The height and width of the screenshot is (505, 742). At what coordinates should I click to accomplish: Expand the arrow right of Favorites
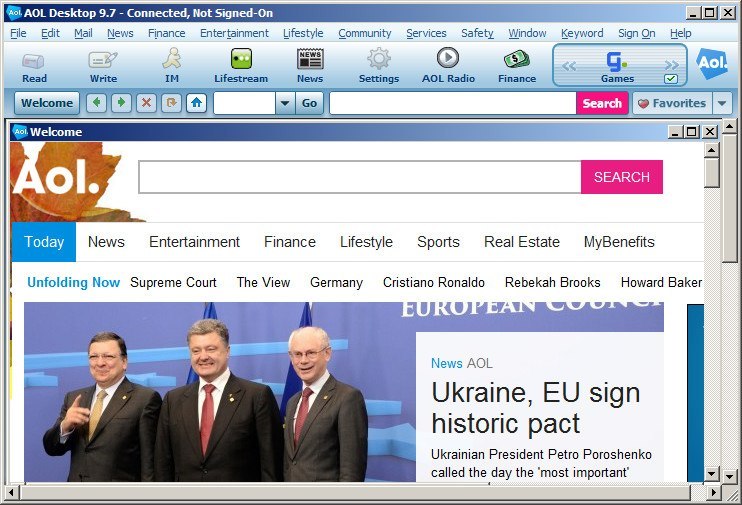tap(722, 103)
